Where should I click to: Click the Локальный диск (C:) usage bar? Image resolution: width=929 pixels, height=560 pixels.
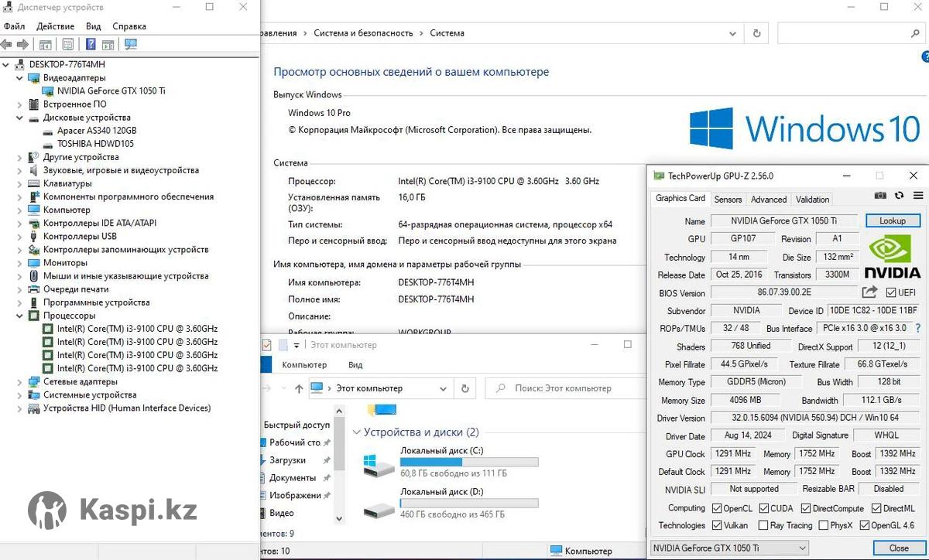pyautogui.click(x=469, y=462)
